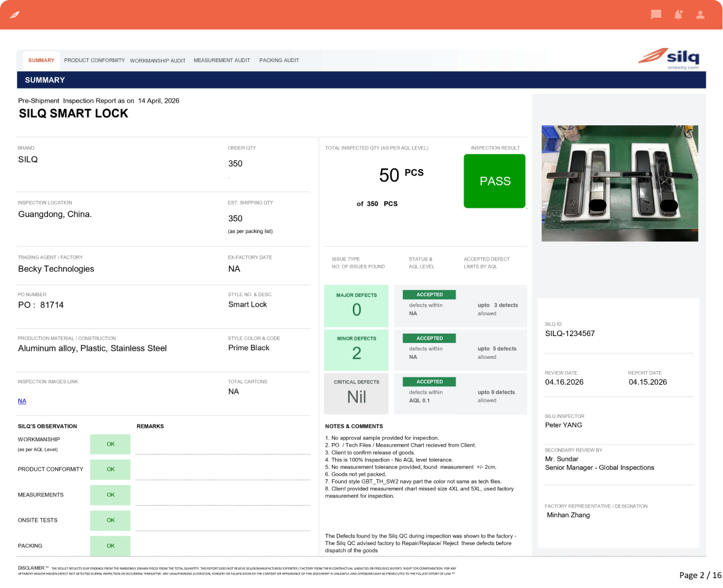Viewport: 723px width, 588px height.
Task: Click the feather logo icon in header
Action: click(x=15, y=15)
